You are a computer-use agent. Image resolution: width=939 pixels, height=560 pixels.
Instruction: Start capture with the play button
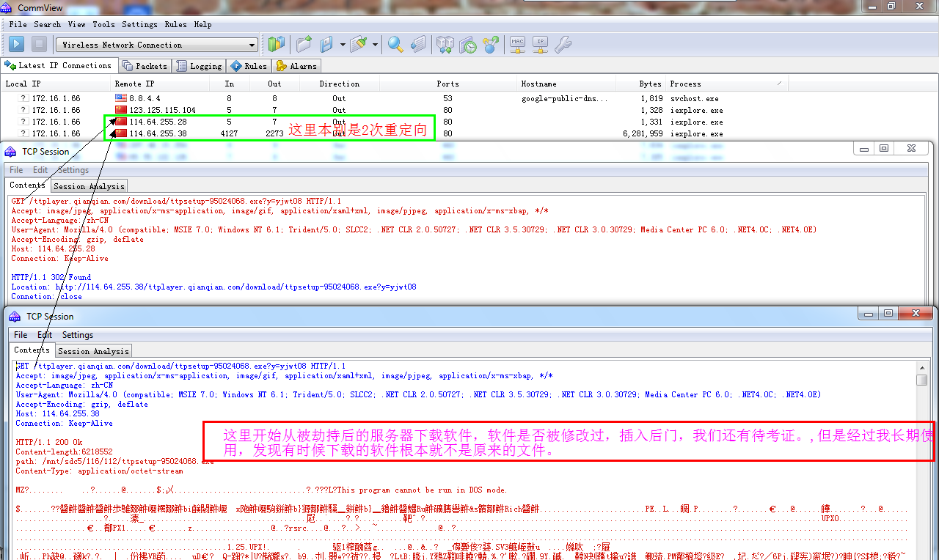(x=17, y=45)
